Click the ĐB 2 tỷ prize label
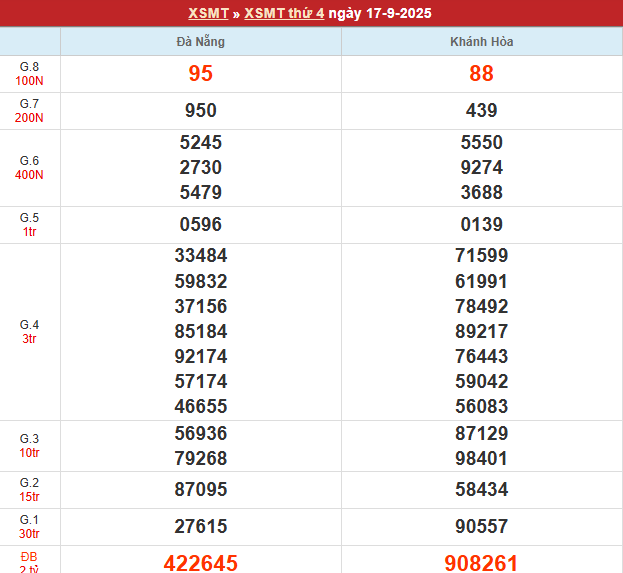Screen dimensions: 623x573 click(29, 563)
